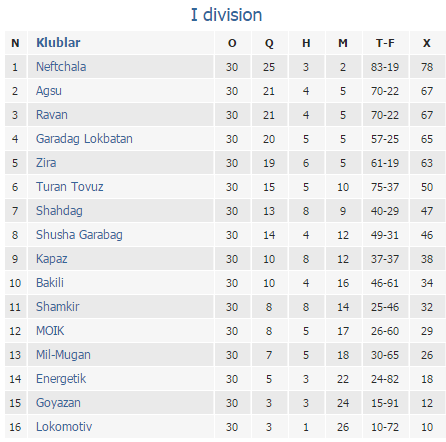The image size is (446, 442).
Task: Open Shusha Garabag club page
Action: pos(79,235)
